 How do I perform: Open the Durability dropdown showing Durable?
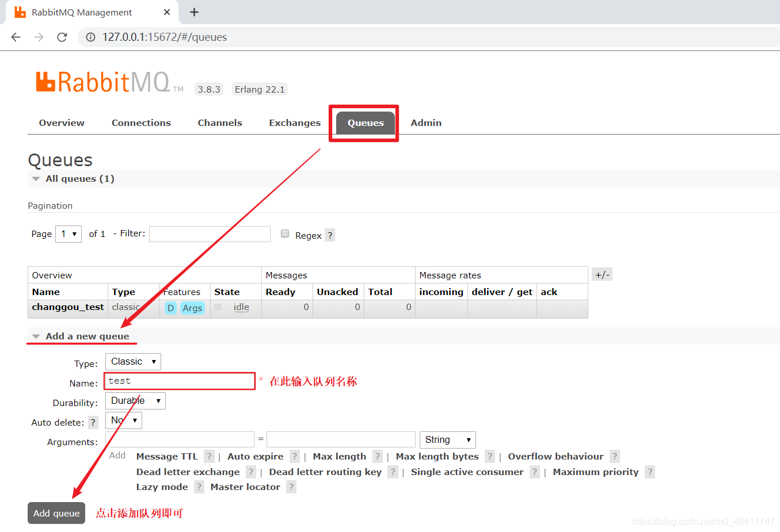click(135, 400)
